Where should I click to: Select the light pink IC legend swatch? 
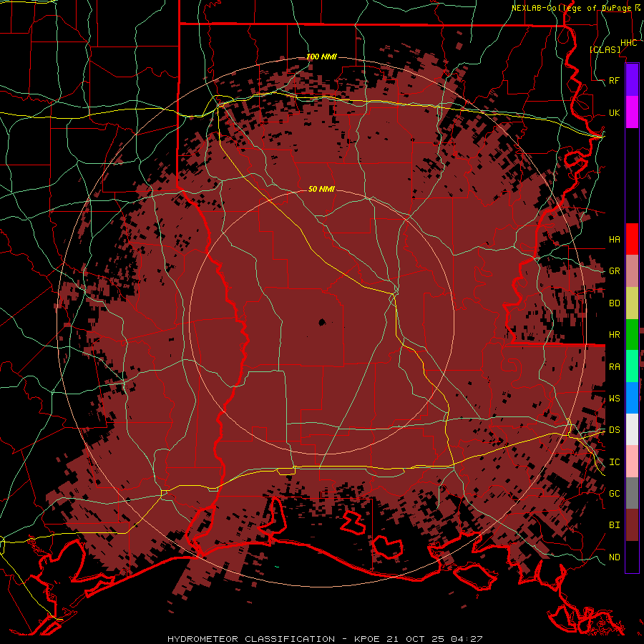pos(632,462)
